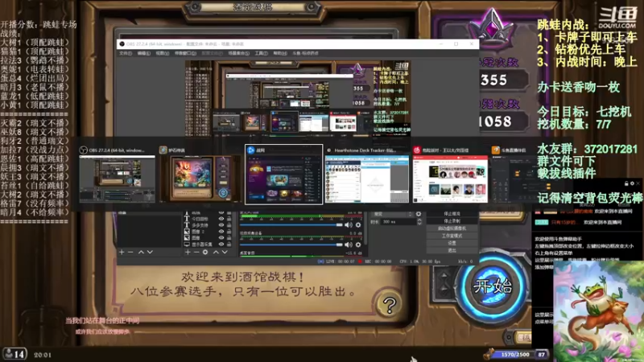Switch to 战网 window thumbnail in task switcher
Viewport: 644px width, 362px height.
(284, 175)
